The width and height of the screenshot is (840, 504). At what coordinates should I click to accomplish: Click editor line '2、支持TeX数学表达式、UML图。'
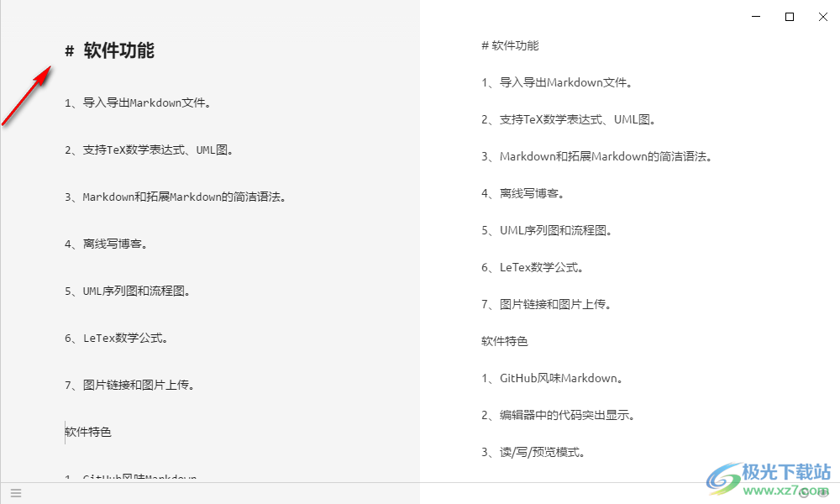[x=150, y=150]
